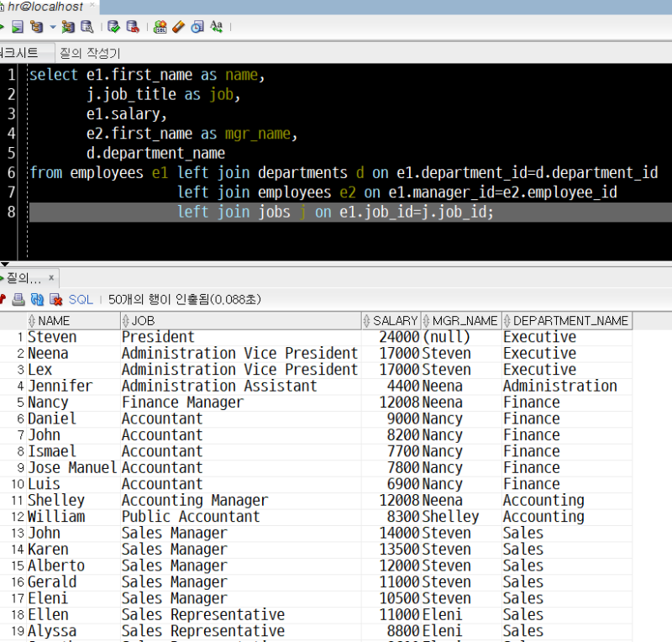Screen dimensions: 672x642
Task: Open the Autotrace dropdown arrow
Action: click(52, 26)
